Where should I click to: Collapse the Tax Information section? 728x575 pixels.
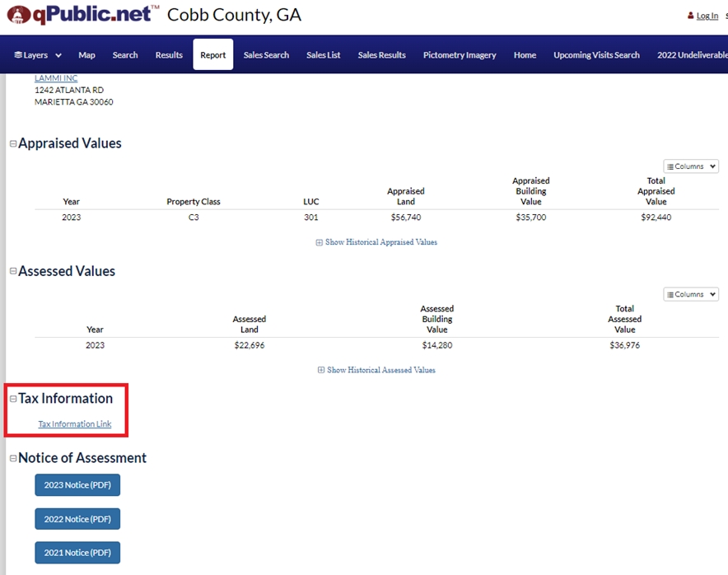pyautogui.click(x=13, y=399)
